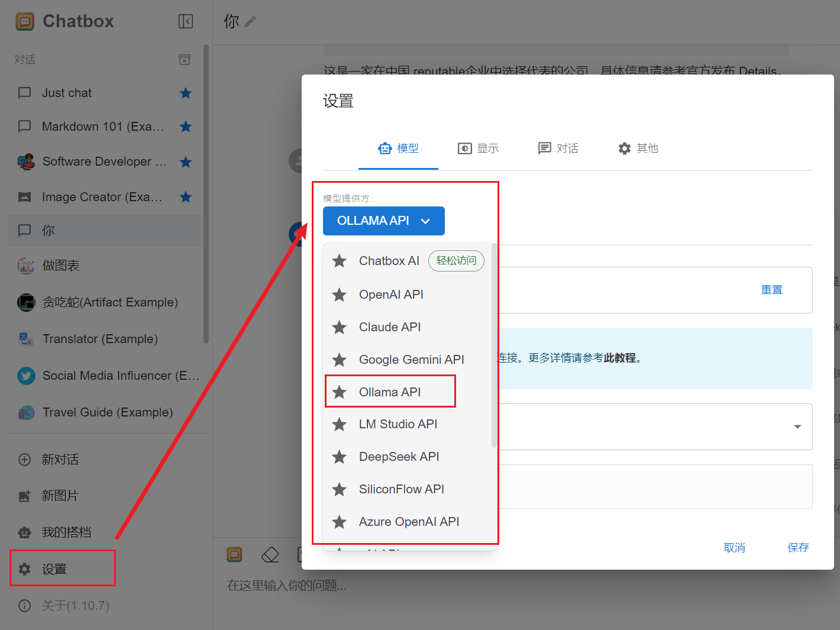This screenshot has height=630, width=840.
Task: Click the Translator example icon
Action: 26,339
